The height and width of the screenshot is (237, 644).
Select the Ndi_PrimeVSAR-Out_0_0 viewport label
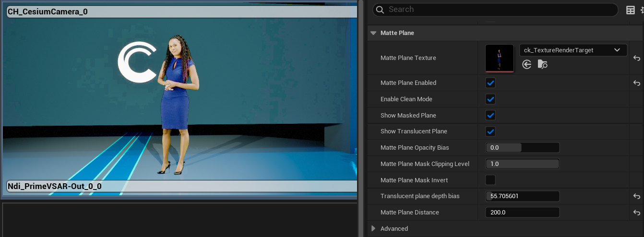[x=54, y=186]
